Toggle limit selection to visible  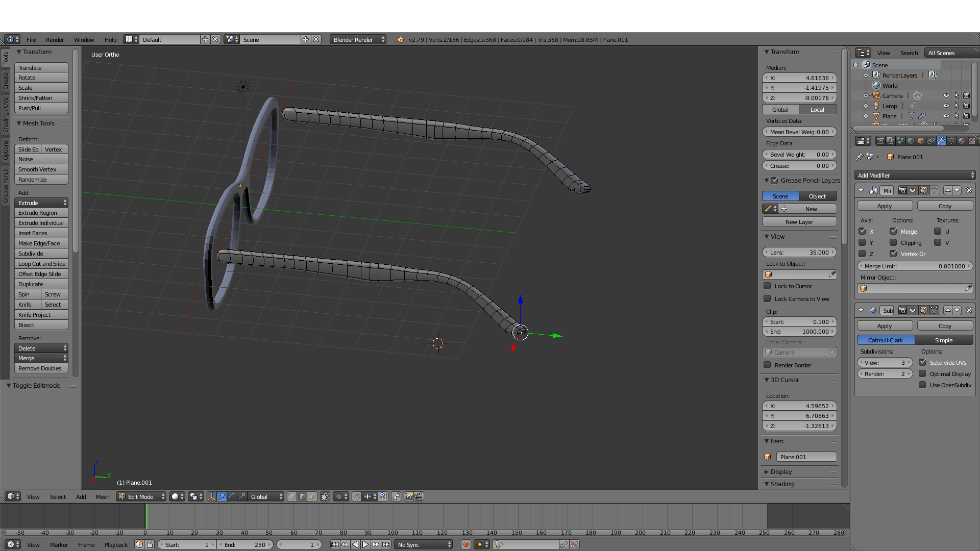[x=325, y=496]
